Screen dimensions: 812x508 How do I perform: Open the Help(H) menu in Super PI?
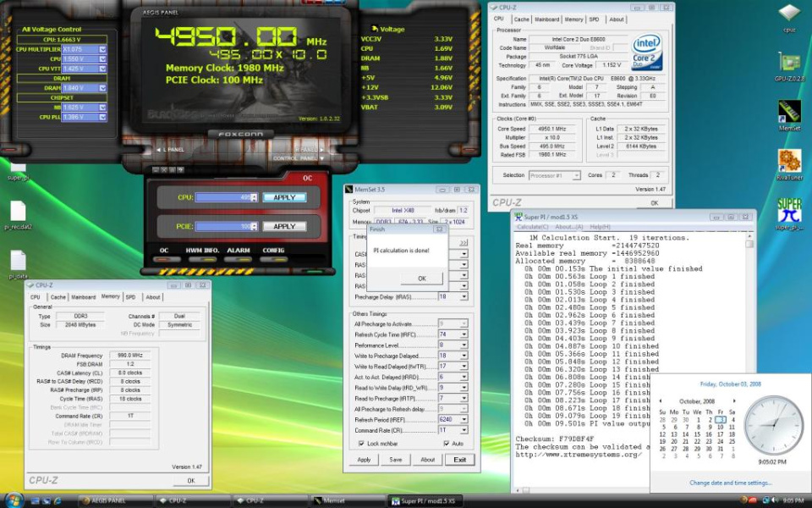[x=601, y=227]
